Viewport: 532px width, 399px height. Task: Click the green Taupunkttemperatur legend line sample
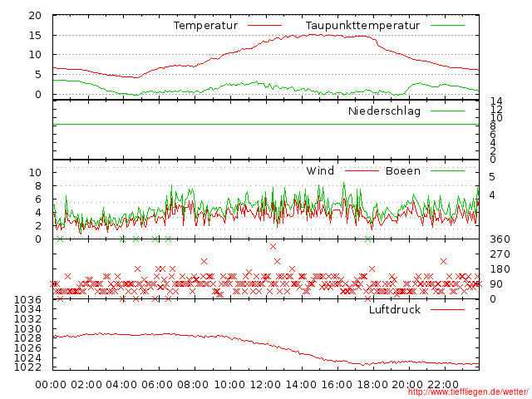pyautogui.click(x=447, y=26)
